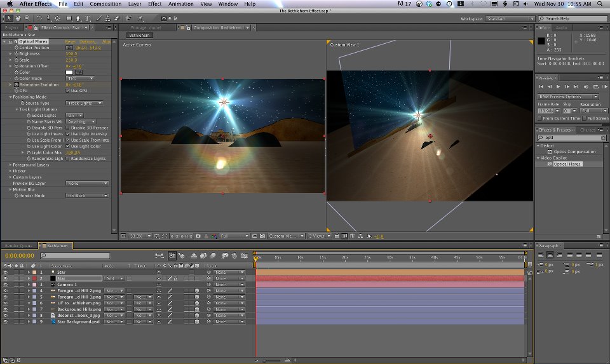
Task: Switch to the Render Queue tab
Action: [x=17, y=245]
